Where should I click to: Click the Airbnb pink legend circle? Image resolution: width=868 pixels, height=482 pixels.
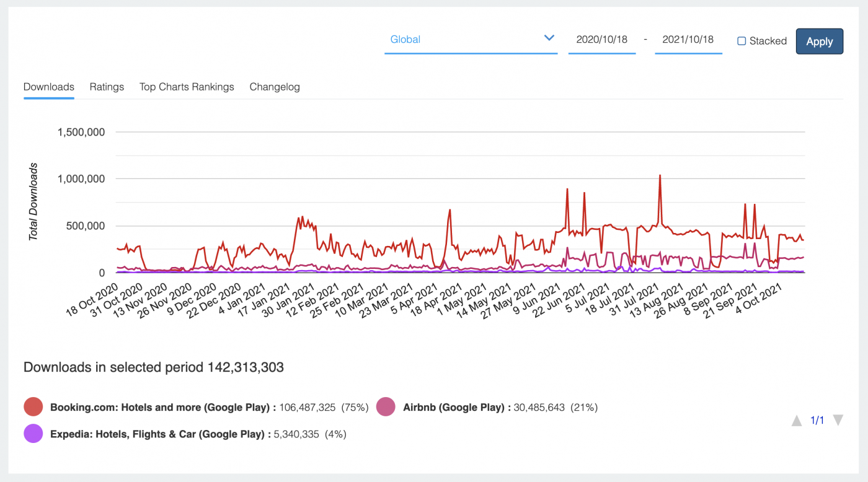[x=386, y=407]
